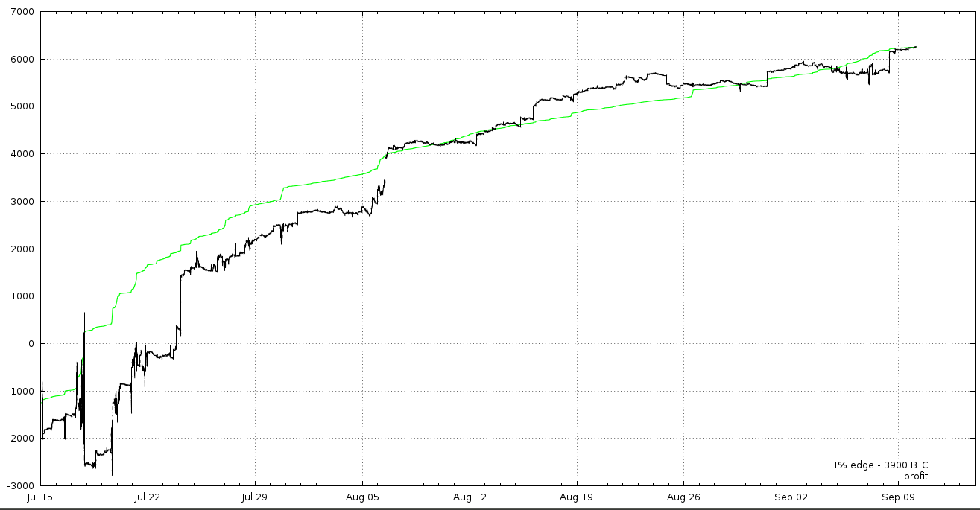Click the '1000' y-axis label
Screen dimensions: 980x510
click(x=23, y=296)
